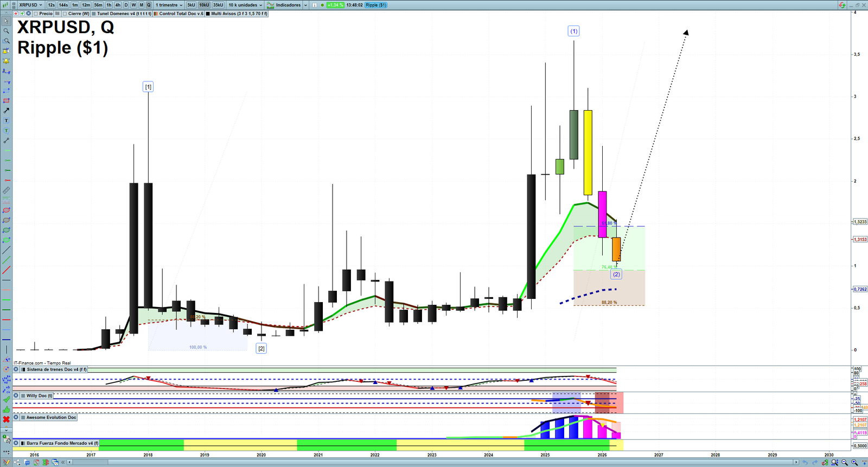Screen dimensions: 868x467
Task: Select the black diagonal line tool
Action: tap(7, 250)
